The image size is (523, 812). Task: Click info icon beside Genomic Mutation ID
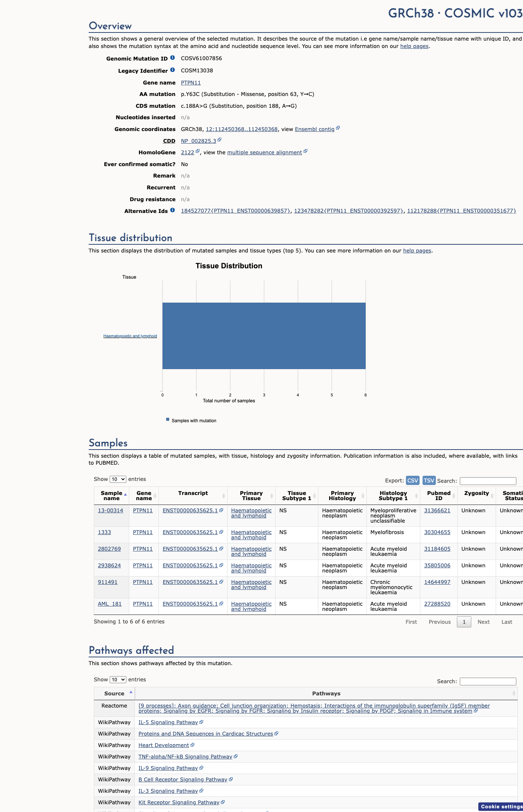pos(172,58)
